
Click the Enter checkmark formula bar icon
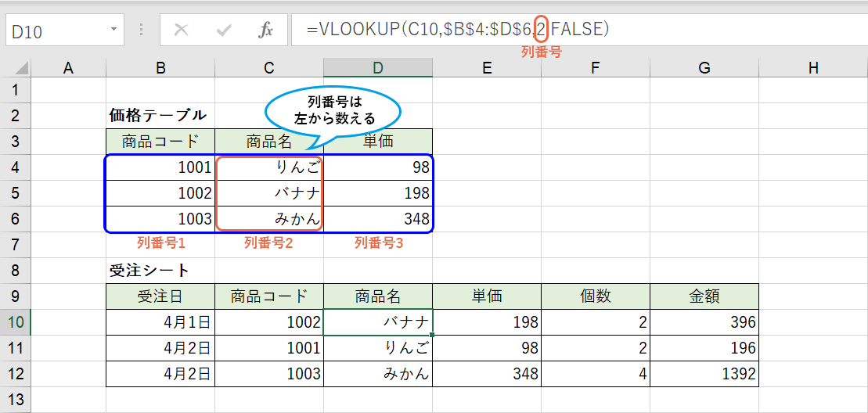click(x=224, y=31)
